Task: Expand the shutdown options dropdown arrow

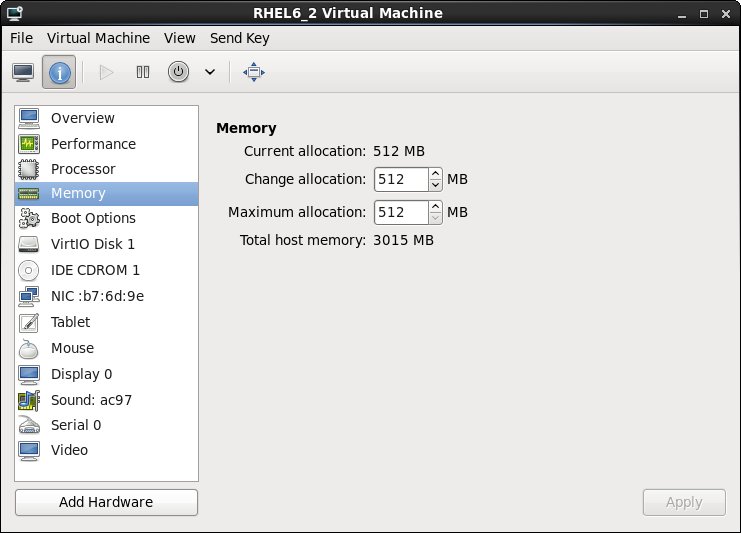Action: (x=209, y=72)
